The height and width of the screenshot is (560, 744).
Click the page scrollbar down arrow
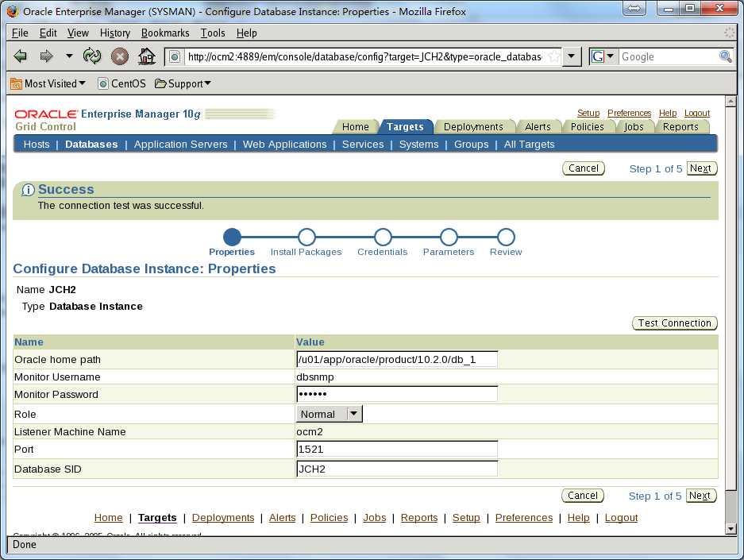(x=731, y=528)
